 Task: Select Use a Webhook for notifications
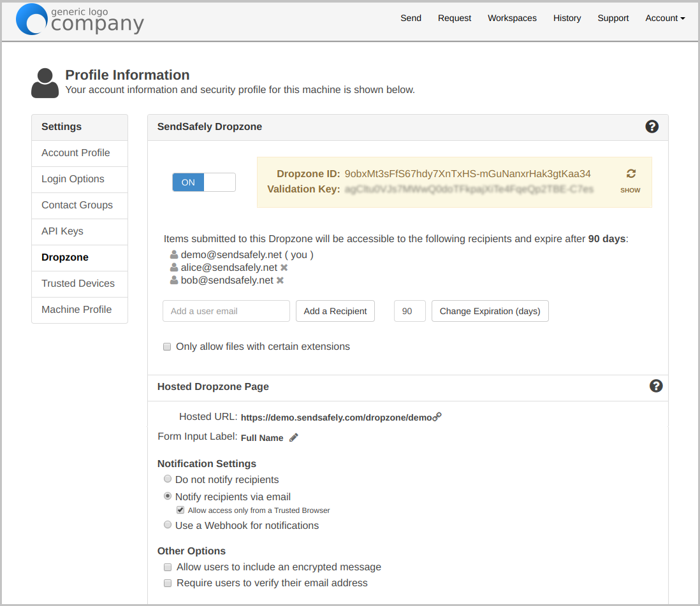(x=168, y=525)
